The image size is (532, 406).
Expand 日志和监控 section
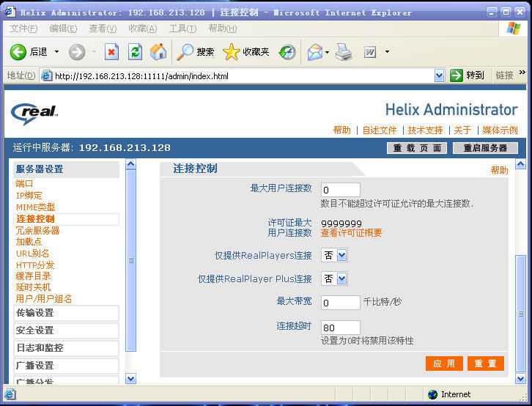click(66, 347)
